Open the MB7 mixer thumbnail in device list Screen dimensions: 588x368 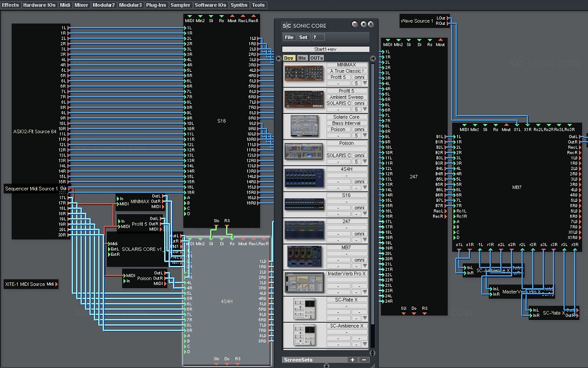pyautogui.click(x=304, y=256)
